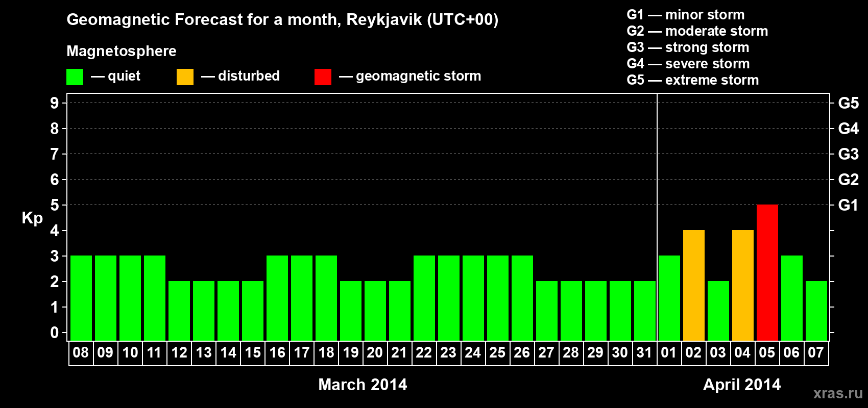Click the G5 level label on right axis

click(x=848, y=103)
